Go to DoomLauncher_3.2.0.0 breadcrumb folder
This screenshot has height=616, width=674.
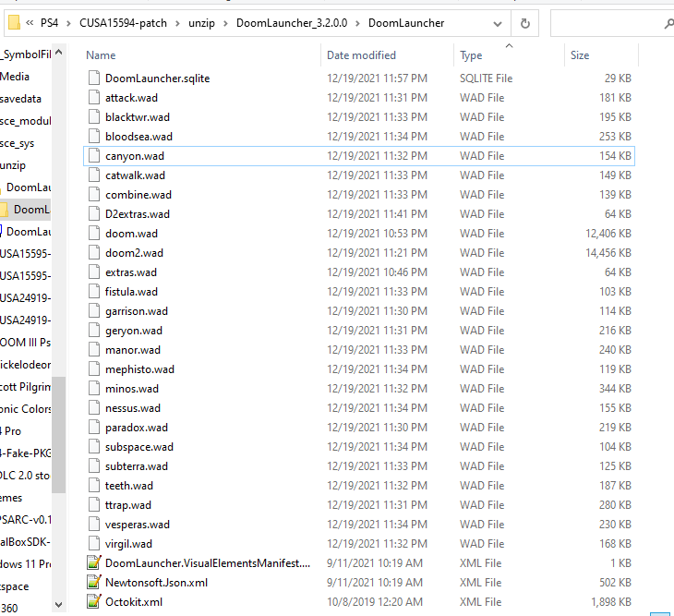[x=292, y=23]
